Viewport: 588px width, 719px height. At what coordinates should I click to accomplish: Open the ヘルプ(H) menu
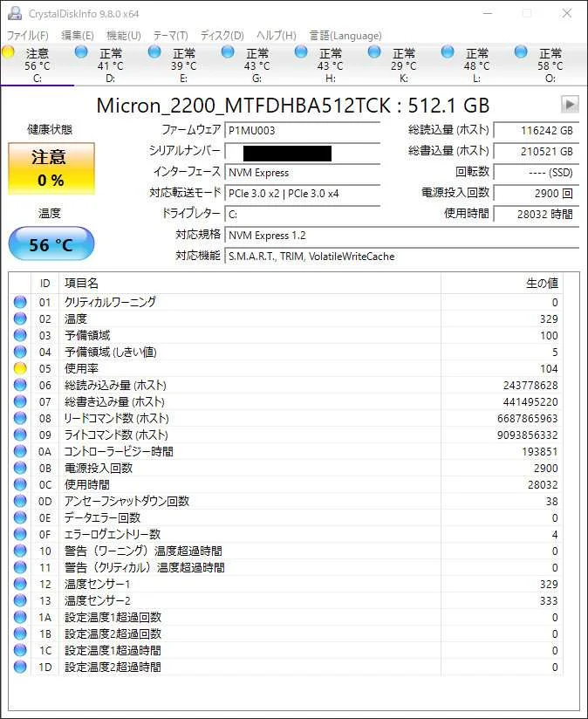coord(277,35)
